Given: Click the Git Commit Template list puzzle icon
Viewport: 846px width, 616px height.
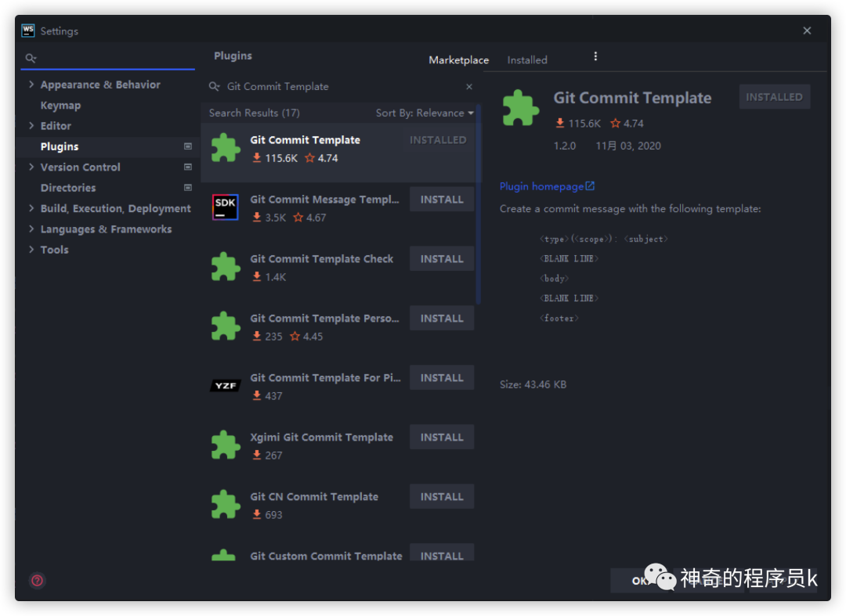Looking at the screenshot, I should [x=226, y=148].
